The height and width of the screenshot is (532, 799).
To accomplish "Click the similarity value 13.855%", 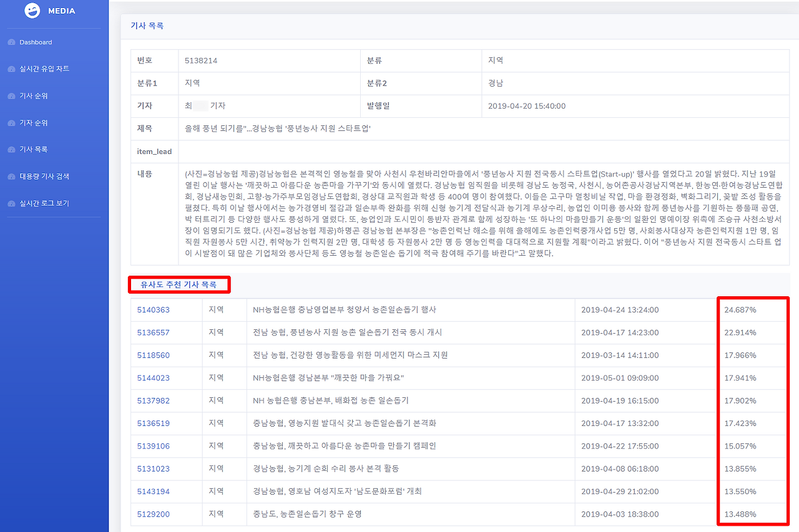I will coord(740,468).
